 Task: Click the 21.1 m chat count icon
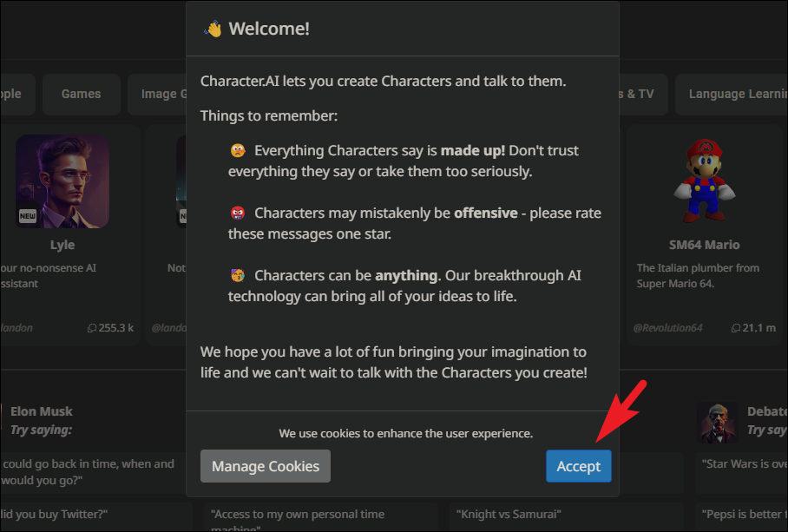tap(736, 328)
